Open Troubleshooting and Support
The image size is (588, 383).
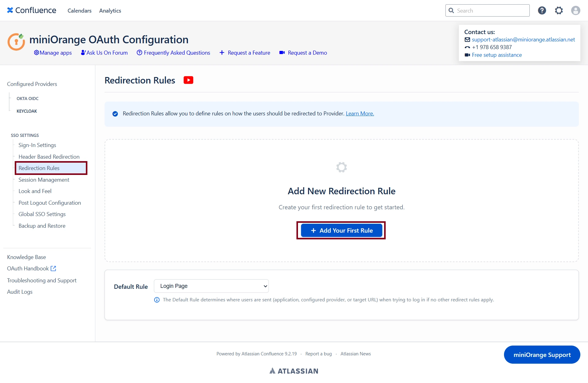[42, 280]
